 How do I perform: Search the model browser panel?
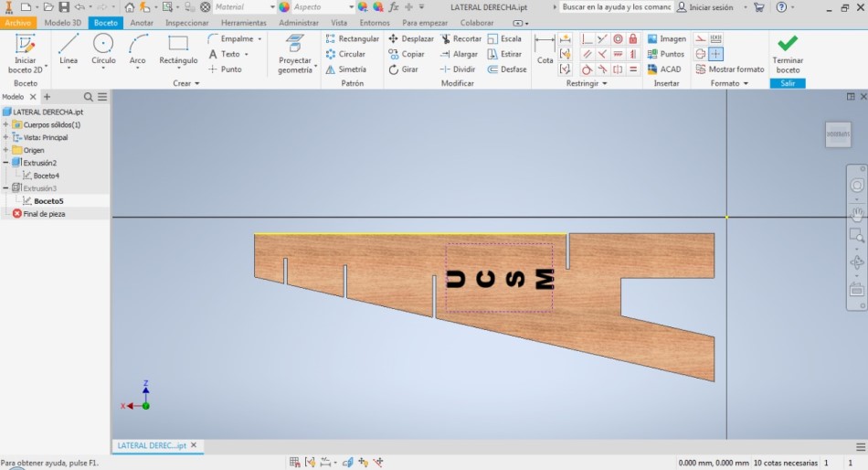pyautogui.click(x=88, y=97)
